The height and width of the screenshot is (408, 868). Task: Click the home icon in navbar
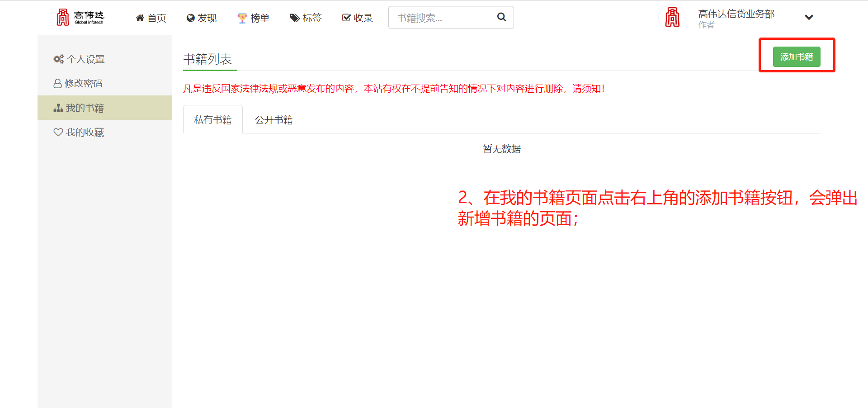[140, 18]
